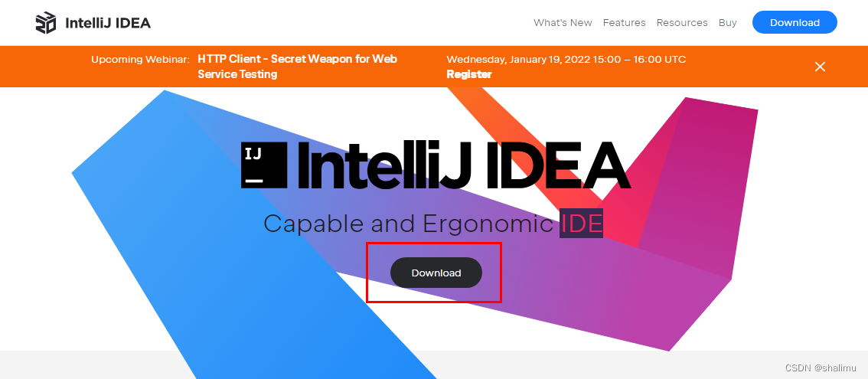Open the Features navigation item
Screen dimensions: 868x379
[x=624, y=23]
